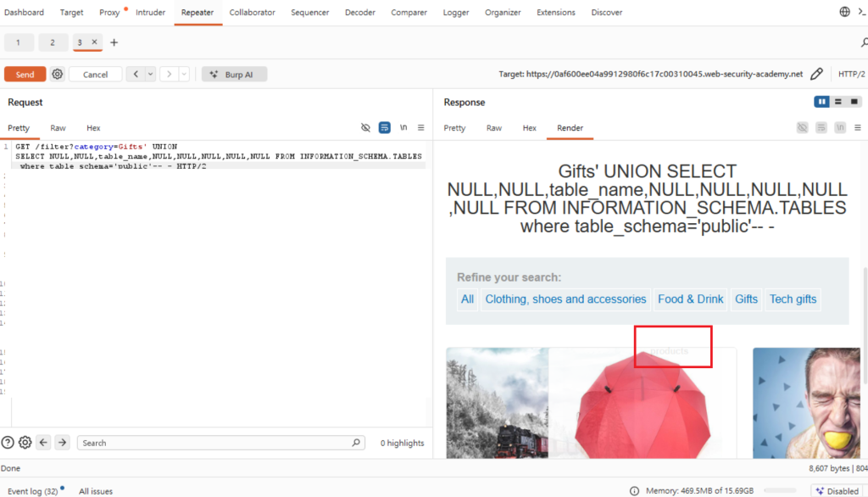Screen dimensions: 868x497
Task: Open search settings gear below Request editor
Action: pos(25,442)
